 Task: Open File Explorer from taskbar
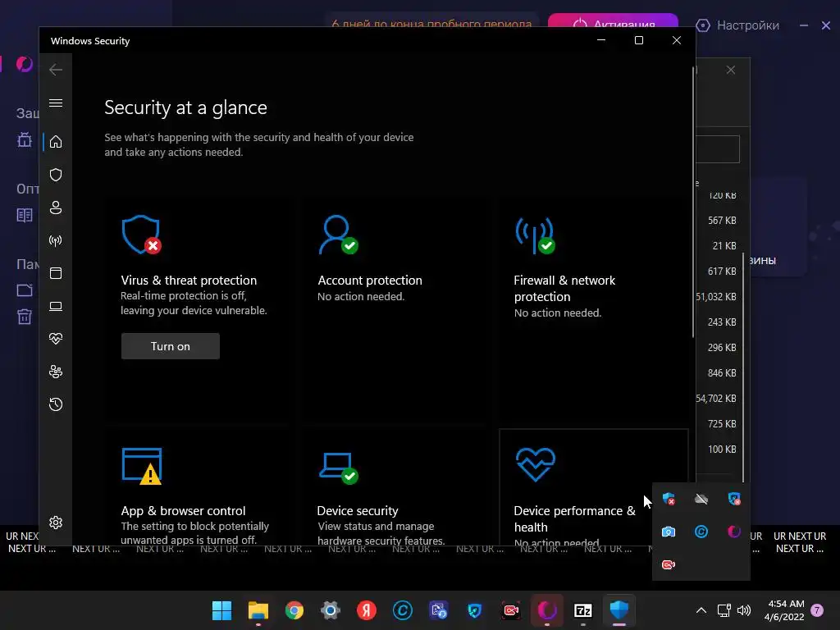coord(258,610)
